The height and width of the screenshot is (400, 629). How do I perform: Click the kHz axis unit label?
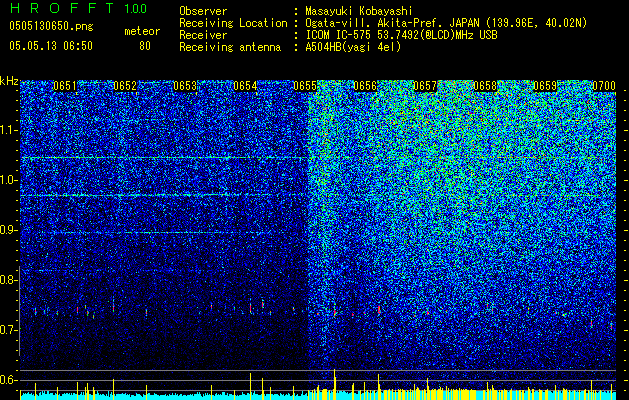9,81
